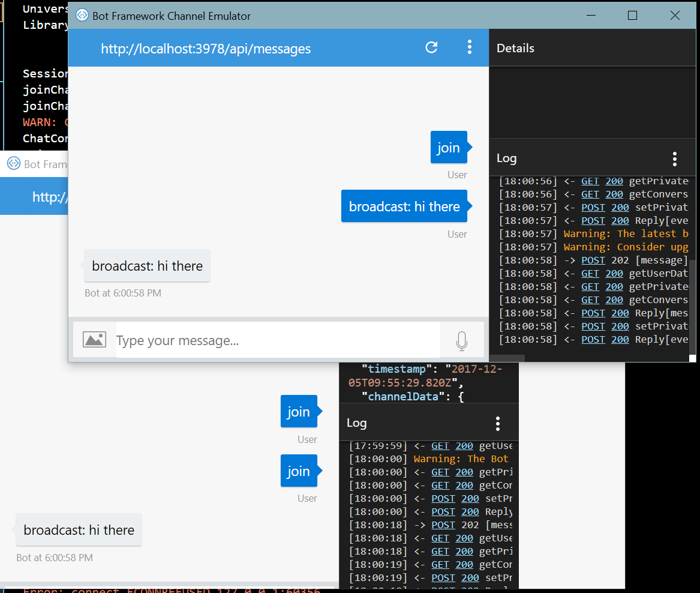Viewport: 700px width, 593px height.
Task: Click 200 link in 18:00:58 setPrivat row
Action: pyautogui.click(x=620, y=327)
